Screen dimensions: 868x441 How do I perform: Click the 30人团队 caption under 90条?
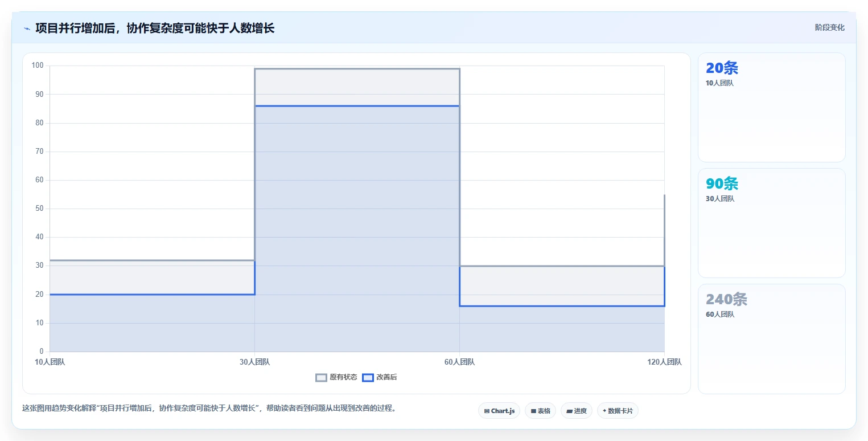[x=720, y=199]
